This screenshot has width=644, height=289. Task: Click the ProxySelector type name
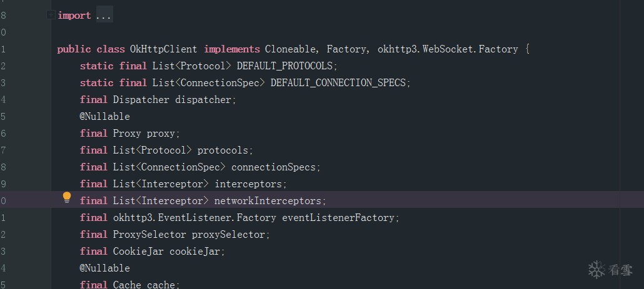149,235
